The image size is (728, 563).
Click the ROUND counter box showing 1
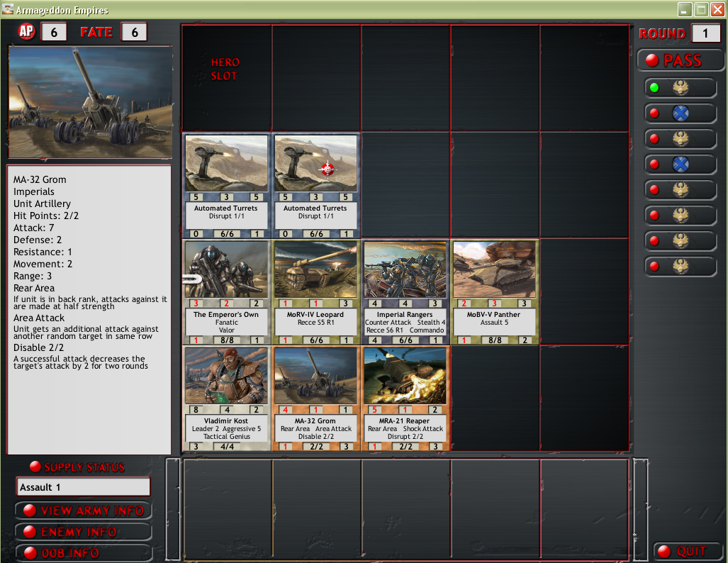click(705, 33)
